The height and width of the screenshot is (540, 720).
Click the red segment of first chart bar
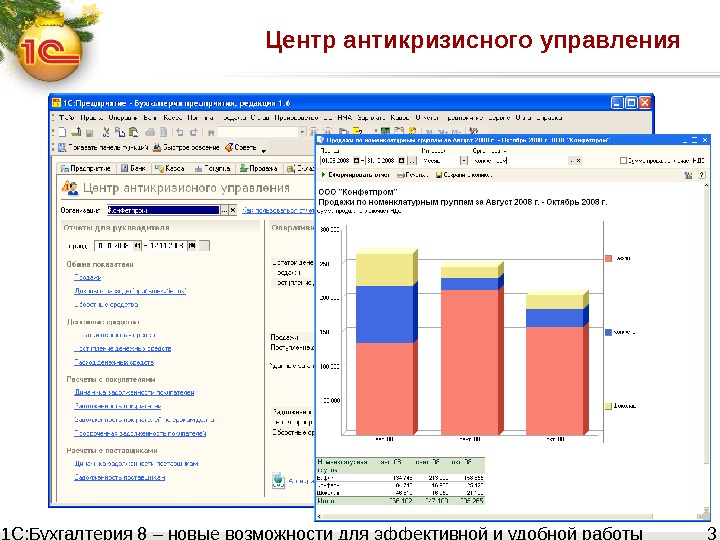385,388
